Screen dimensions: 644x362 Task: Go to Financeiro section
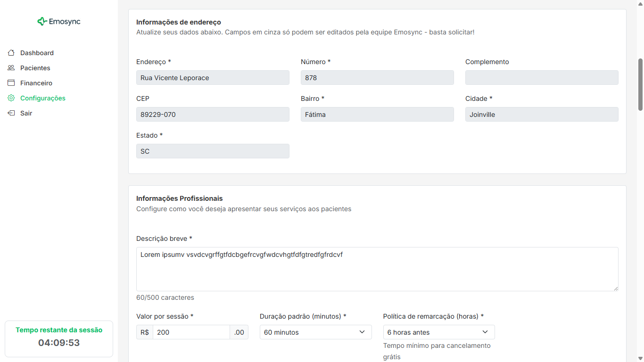[36, 83]
